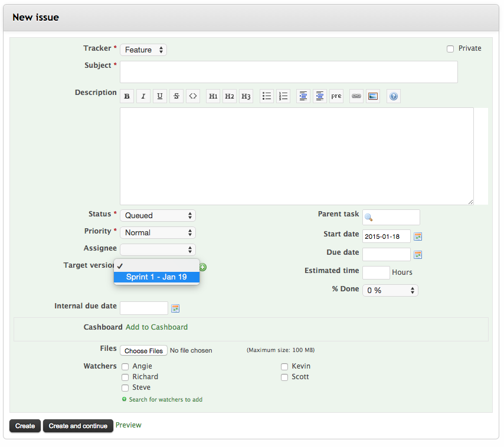Click the 'No file chosen' text

tap(191, 350)
